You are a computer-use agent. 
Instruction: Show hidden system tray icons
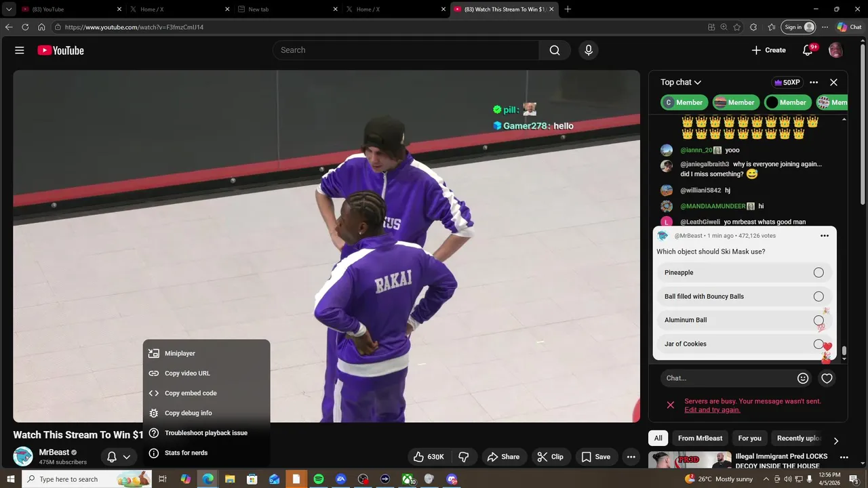point(767,479)
